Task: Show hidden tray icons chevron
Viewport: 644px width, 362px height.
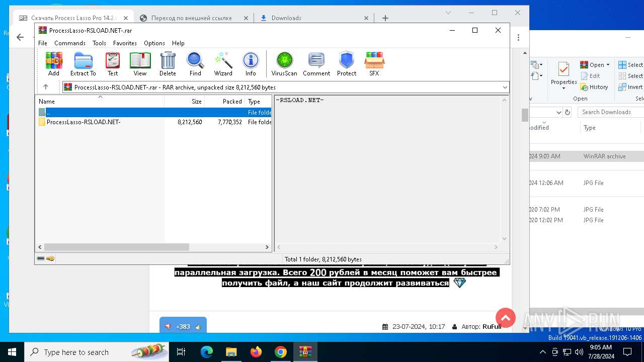Action: (543, 352)
